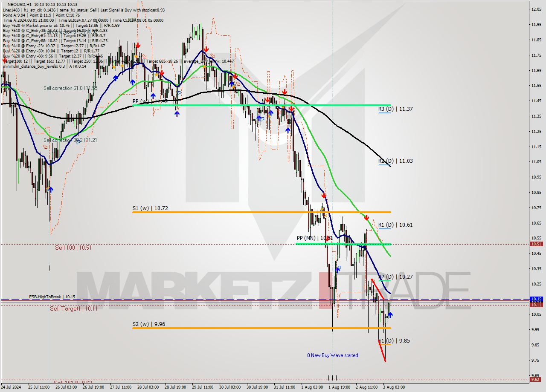The image size is (546, 392).
Task: Click the 11.65 price scale value
Action: [536, 70]
